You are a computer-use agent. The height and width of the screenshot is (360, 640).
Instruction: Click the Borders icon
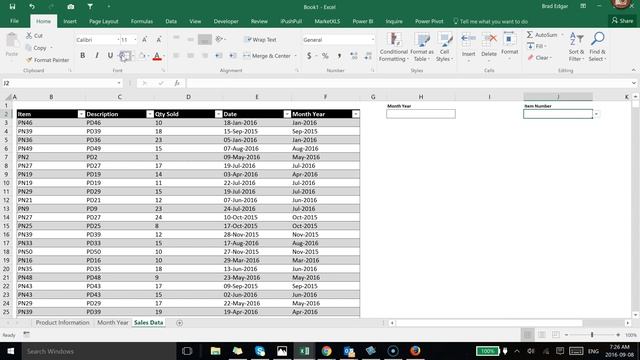pos(124,56)
